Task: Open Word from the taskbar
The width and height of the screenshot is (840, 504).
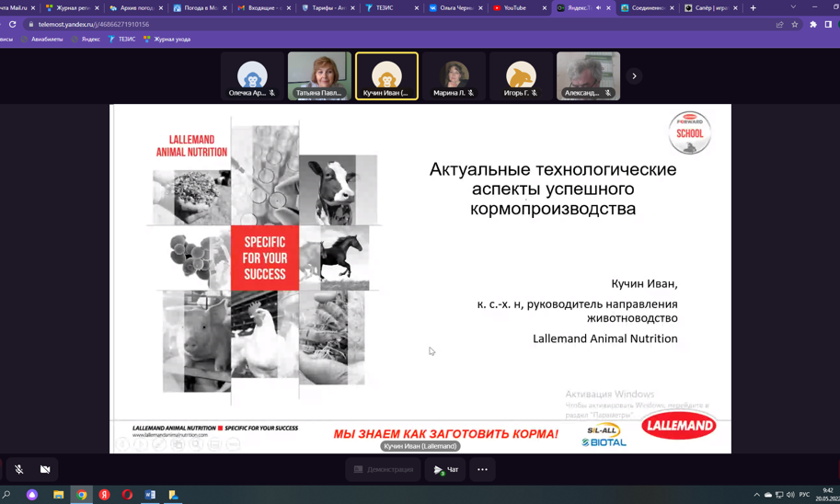Action: 150,495
